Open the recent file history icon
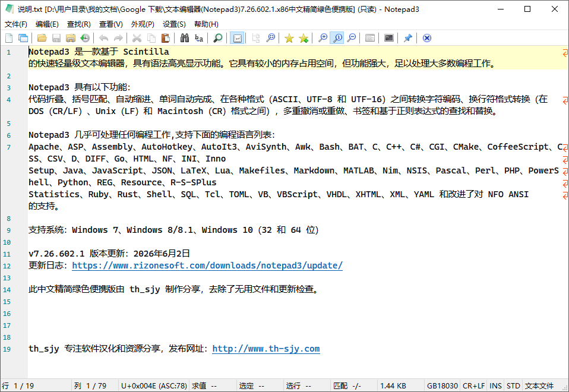 pos(85,38)
